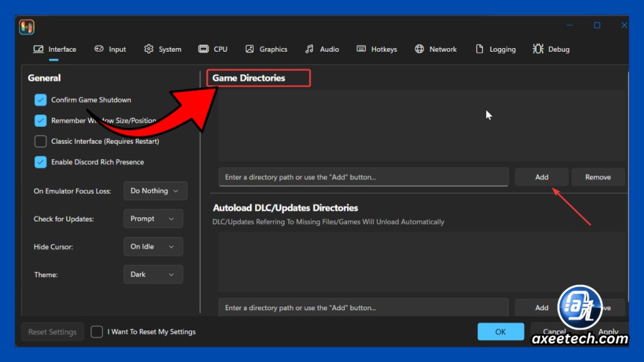
Task: Click the Graphics tab image icon
Action: [x=249, y=49]
